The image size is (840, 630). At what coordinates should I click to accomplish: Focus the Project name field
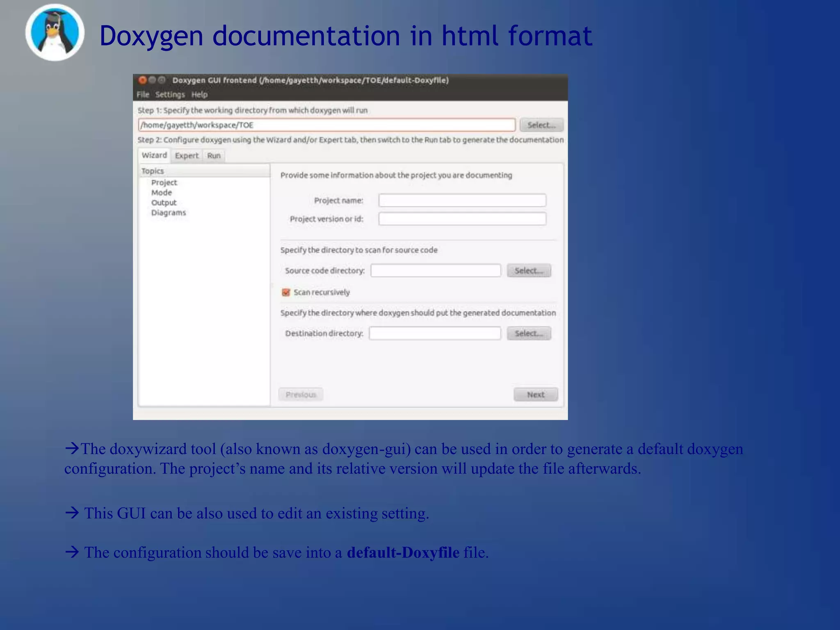tap(462, 200)
